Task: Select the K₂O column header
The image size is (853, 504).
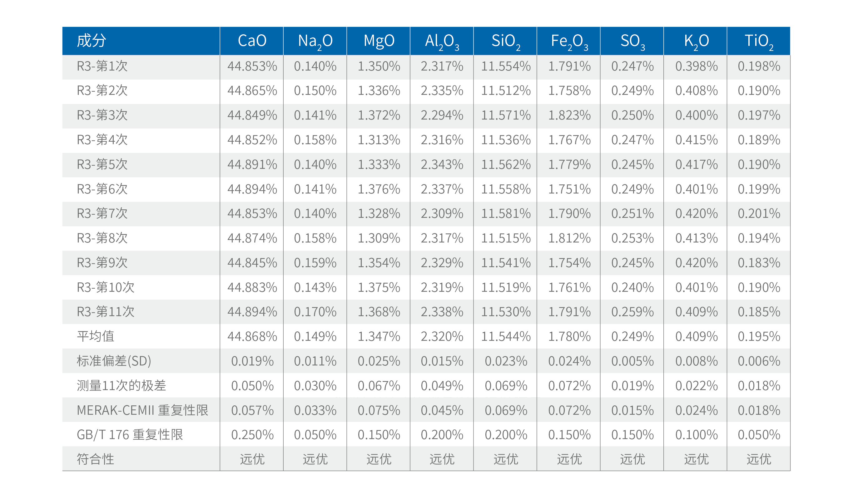Action: point(696,41)
